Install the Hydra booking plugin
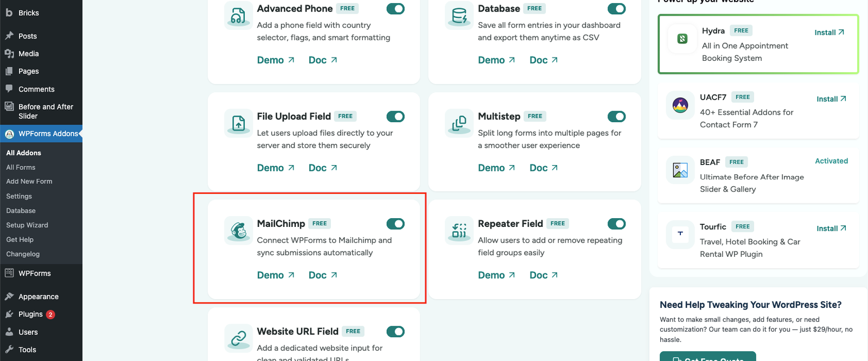This screenshot has width=868, height=361. (x=829, y=33)
